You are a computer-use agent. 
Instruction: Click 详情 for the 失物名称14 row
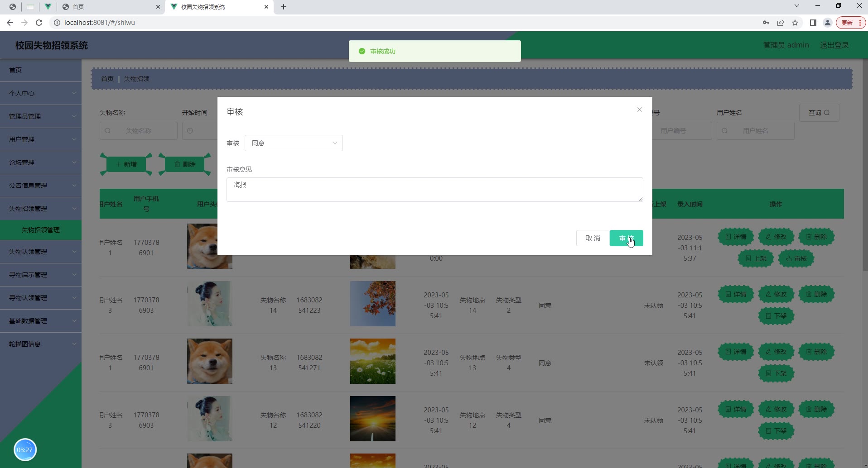[x=736, y=294]
